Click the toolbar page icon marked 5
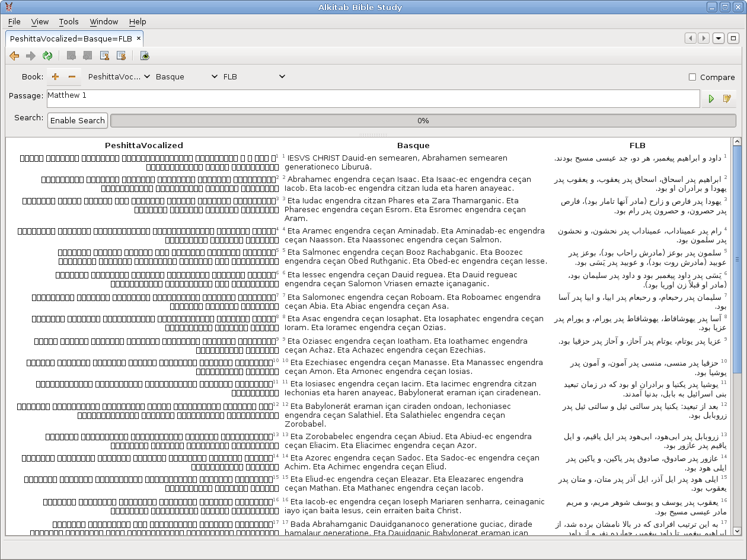The width and height of the screenshot is (747, 560). point(121,56)
